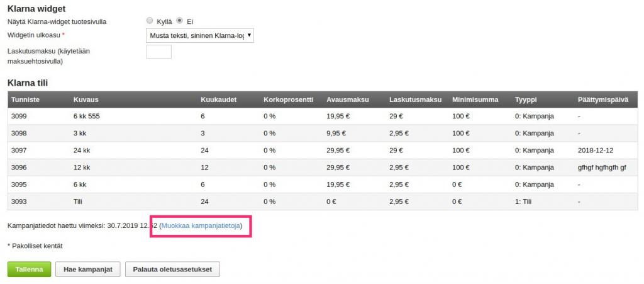Click the Korkoprosentti column header
644x284 pixels.
[x=288, y=99]
